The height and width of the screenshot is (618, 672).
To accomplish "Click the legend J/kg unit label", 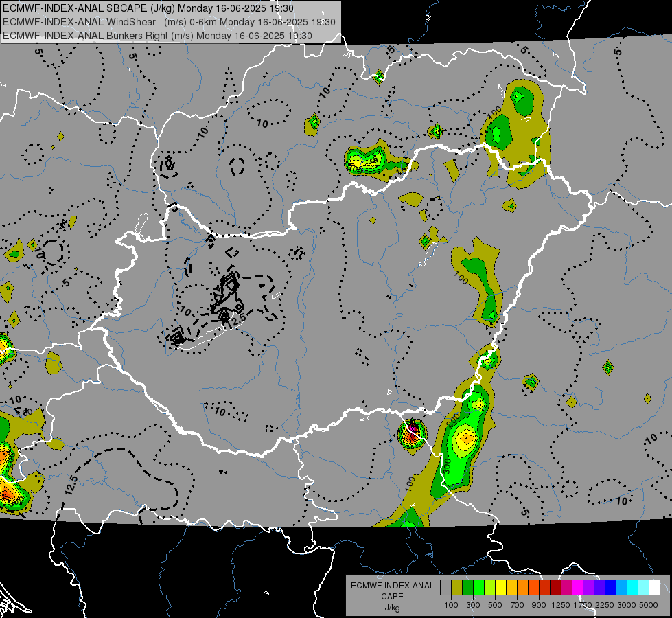I will [x=393, y=608].
